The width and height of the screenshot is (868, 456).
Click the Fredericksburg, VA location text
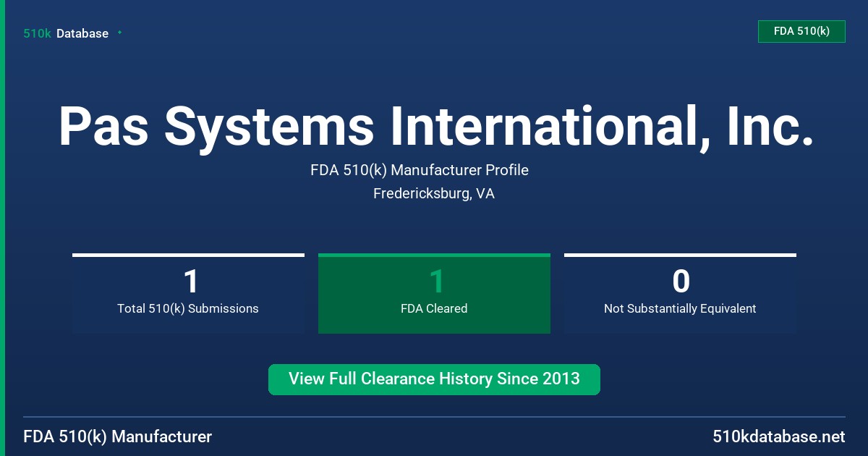[434, 193]
